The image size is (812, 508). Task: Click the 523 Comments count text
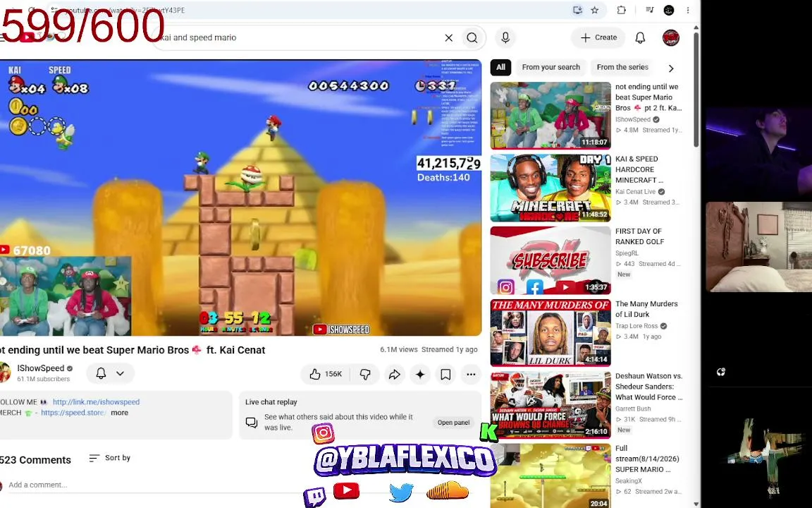pos(35,460)
